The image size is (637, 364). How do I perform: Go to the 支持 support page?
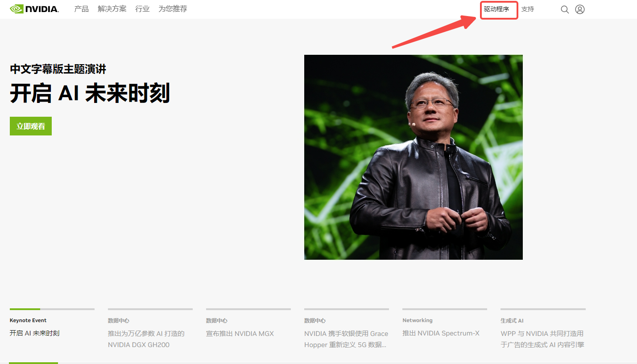[x=527, y=9]
